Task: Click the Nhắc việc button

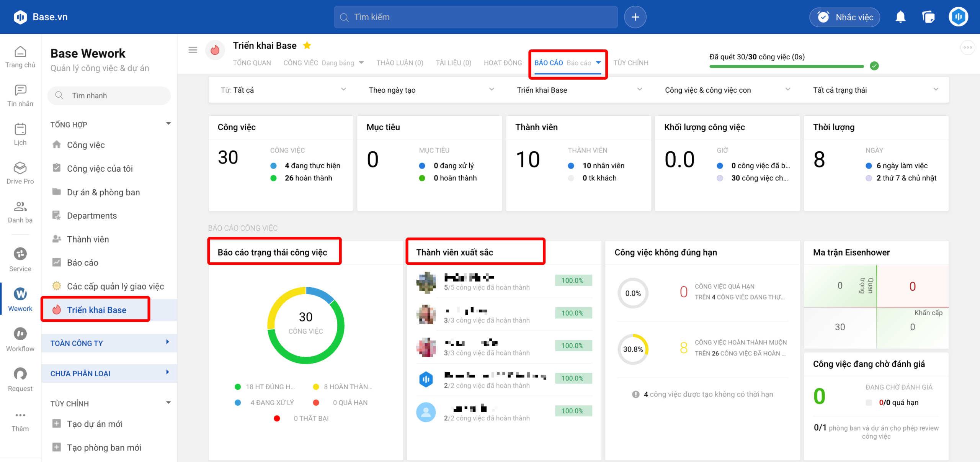Action: 844,17
